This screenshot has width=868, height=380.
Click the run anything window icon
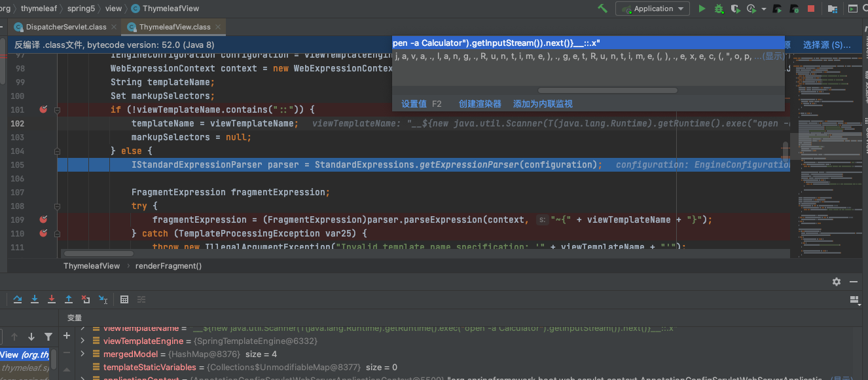852,9
